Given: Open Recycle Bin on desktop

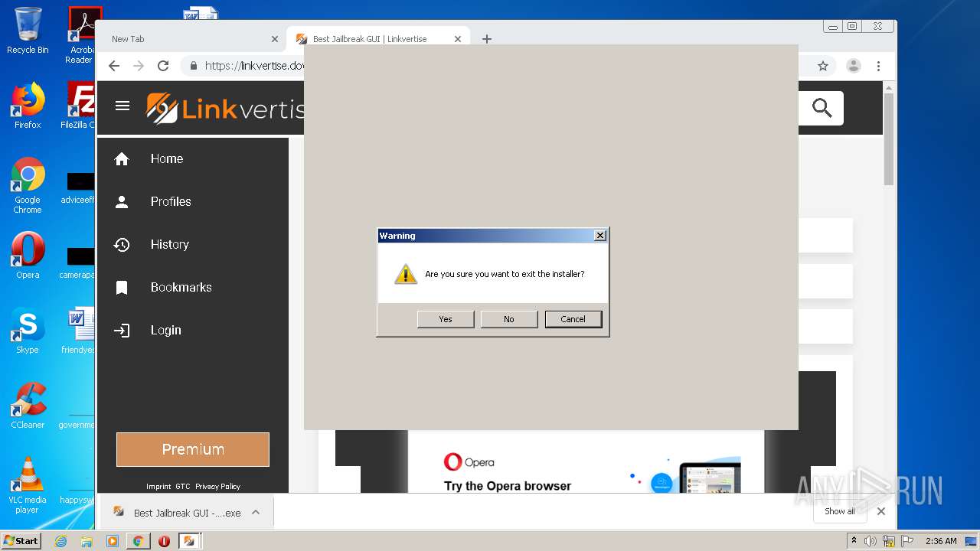Looking at the screenshot, I should click(28, 31).
